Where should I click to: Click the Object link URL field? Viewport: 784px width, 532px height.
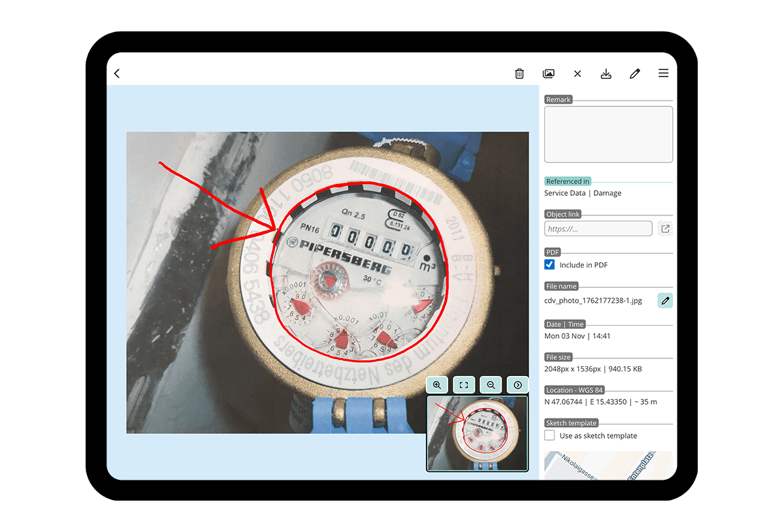[598, 228]
